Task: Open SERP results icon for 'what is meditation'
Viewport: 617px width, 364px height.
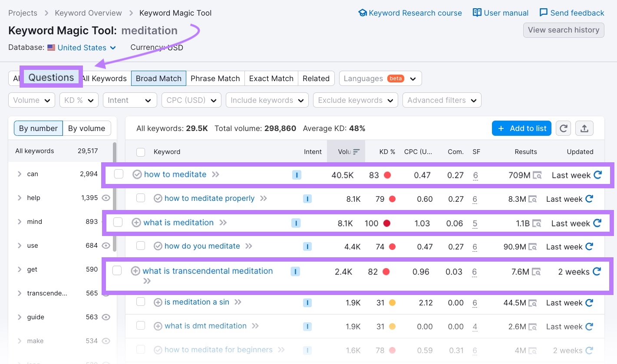Action: tap(537, 224)
